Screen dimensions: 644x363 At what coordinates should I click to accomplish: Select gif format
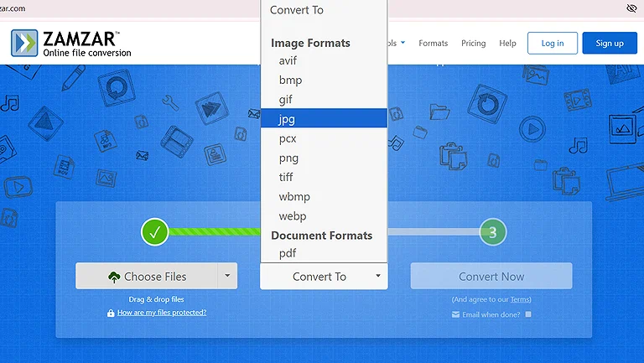[x=324, y=100]
